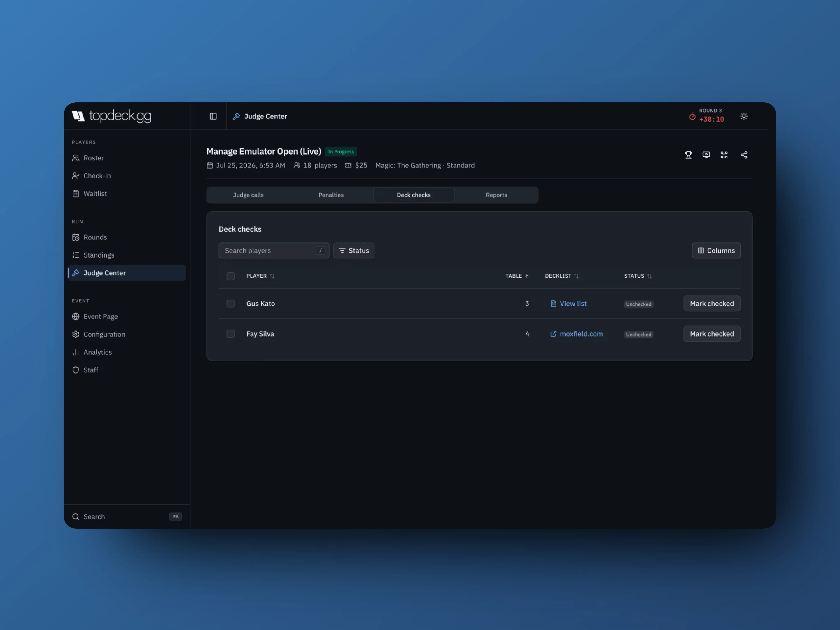Click the Magic: The Gathering · Standard text

click(425, 165)
